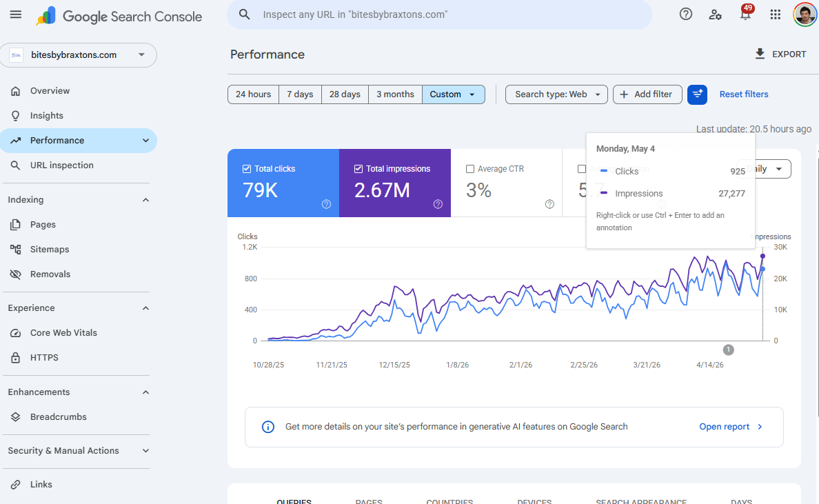Click the blue info icon in AI banner

tap(268, 427)
